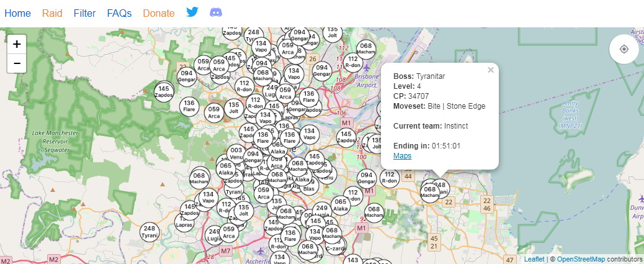Select the Blas raid marker

point(310,186)
